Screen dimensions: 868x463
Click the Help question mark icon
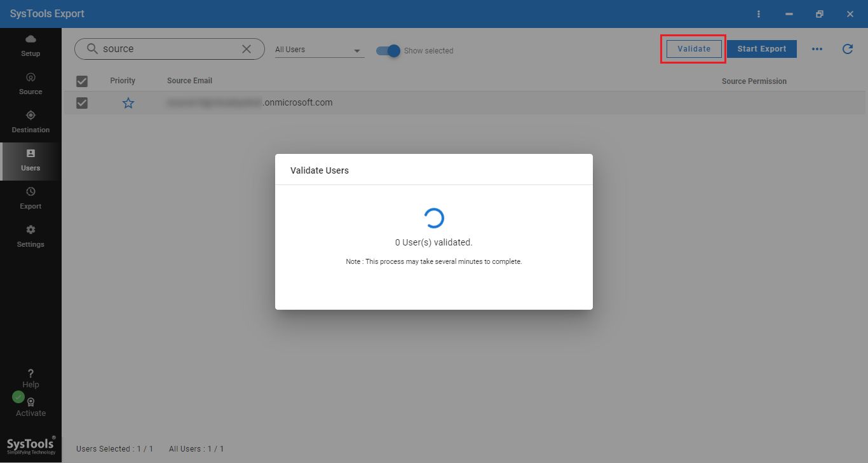(x=31, y=374)
